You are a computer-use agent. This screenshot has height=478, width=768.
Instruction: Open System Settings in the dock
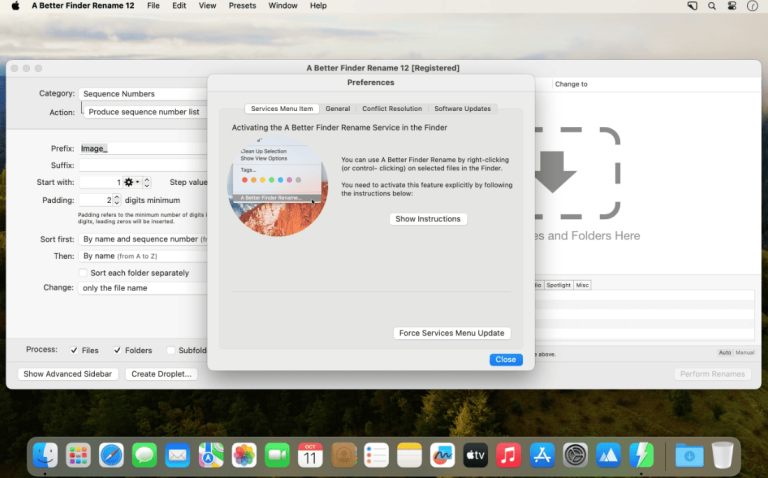click(x=575, y=455)
